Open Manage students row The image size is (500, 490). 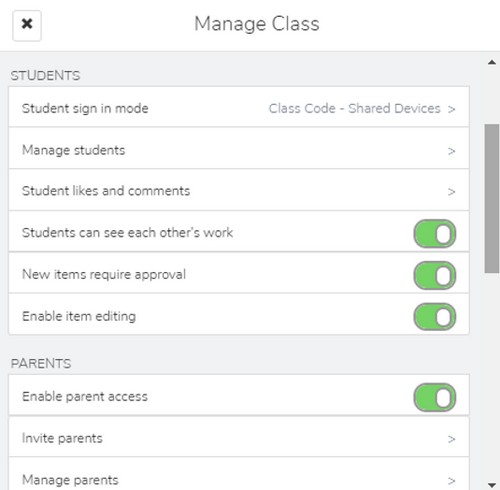[239, 148]
